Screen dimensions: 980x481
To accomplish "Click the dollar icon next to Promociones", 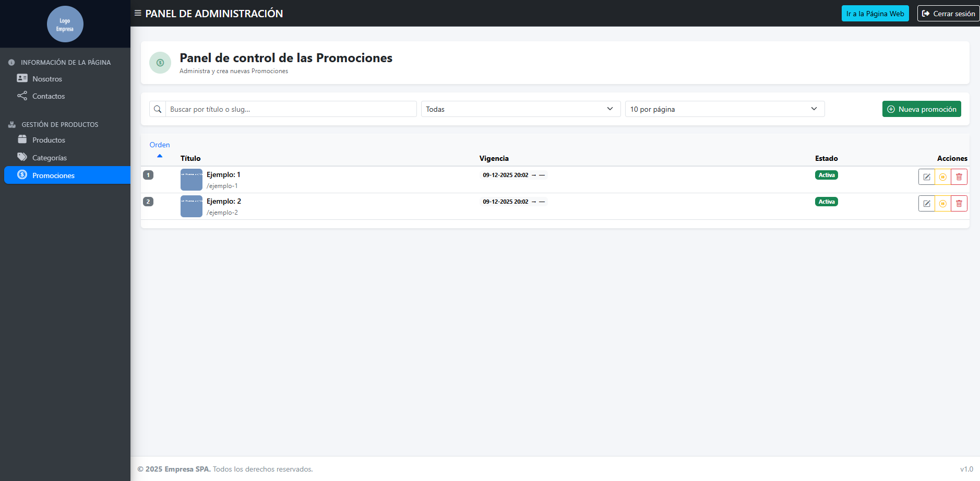I will 22,175.
